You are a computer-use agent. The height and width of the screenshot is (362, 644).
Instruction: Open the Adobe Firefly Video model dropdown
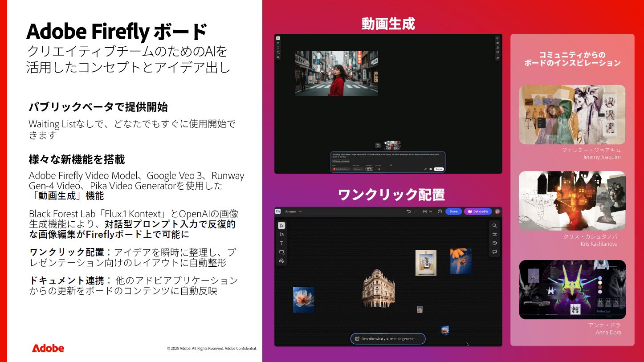pyautogui.click(x=342, y=168)
